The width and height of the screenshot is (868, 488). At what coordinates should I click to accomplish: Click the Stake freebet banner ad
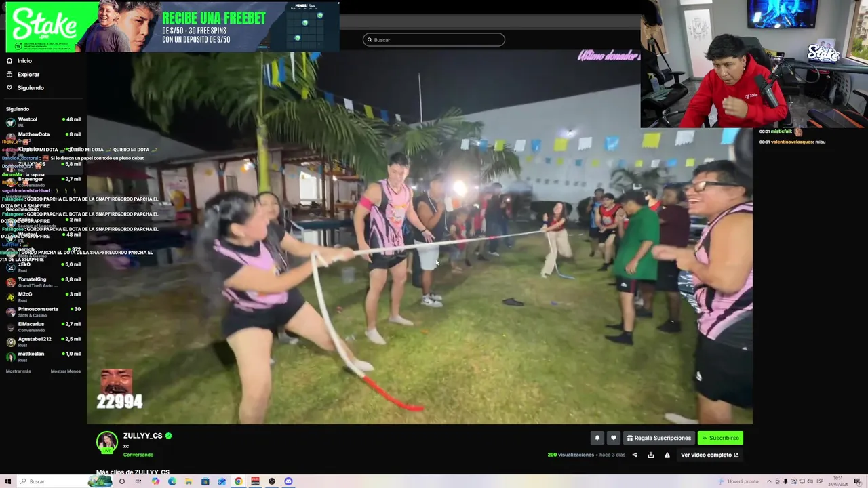[172, 26]
